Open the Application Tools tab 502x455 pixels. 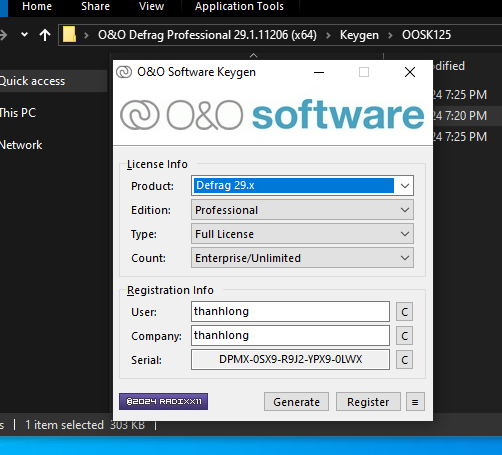[x=239, y=6]
